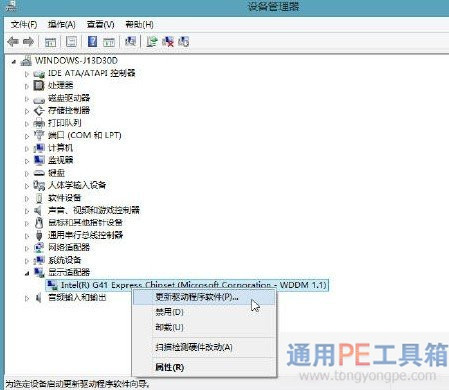Expand the 端口 (COM 和 LPT) node
The height and width of the screenshot is (390, 449).
point(27,136)
